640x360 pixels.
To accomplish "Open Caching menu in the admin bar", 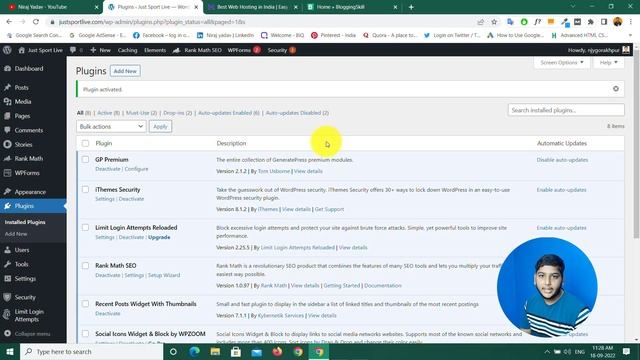I will pyautogui.click(x=127, y=50).
